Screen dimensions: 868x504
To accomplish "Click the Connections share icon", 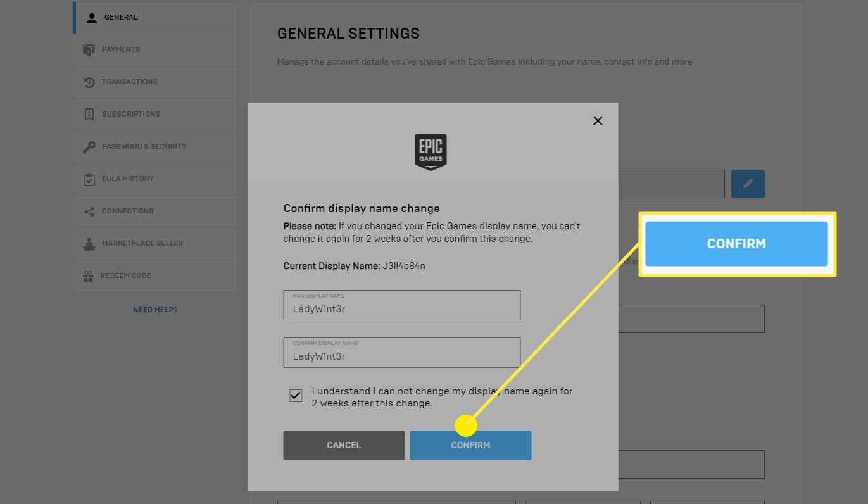I will 89,211.
